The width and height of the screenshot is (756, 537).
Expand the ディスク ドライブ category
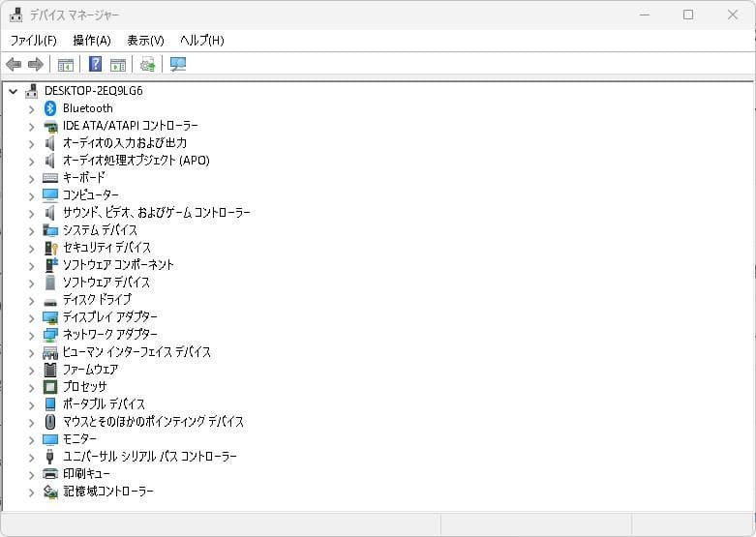31,300
